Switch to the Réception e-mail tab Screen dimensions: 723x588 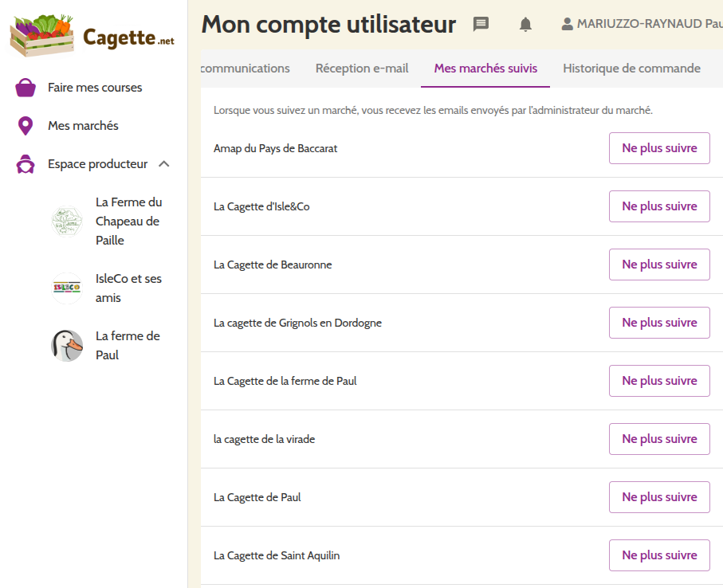point(362,69)
